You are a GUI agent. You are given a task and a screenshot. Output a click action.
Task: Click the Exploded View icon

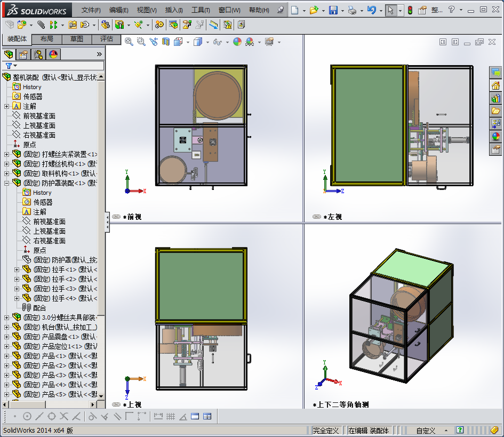tap(187, 25)
